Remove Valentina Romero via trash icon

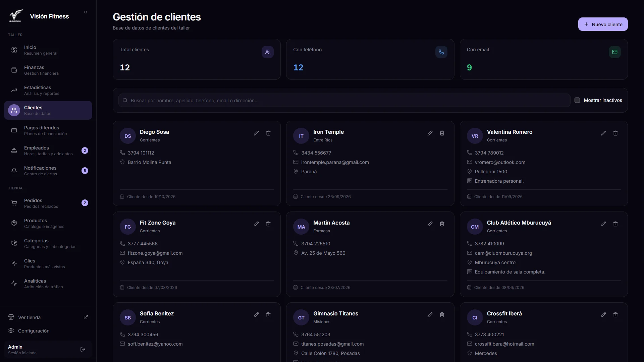click(x=615, y=133)
